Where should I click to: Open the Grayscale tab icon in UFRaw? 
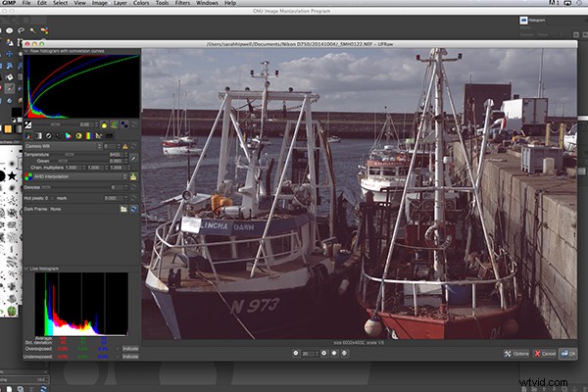tap(38, 136)
